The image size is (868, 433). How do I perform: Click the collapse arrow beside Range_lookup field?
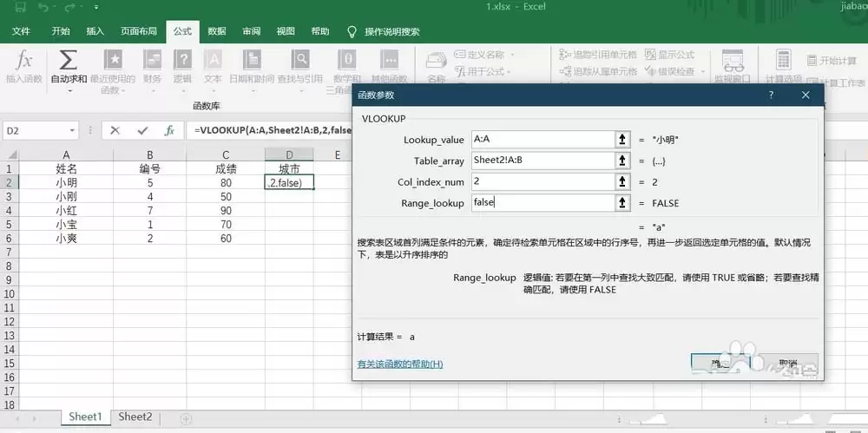point(622,203)
